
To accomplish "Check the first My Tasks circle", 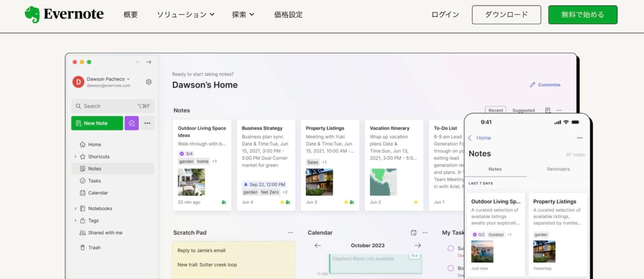I will [450, 248].
